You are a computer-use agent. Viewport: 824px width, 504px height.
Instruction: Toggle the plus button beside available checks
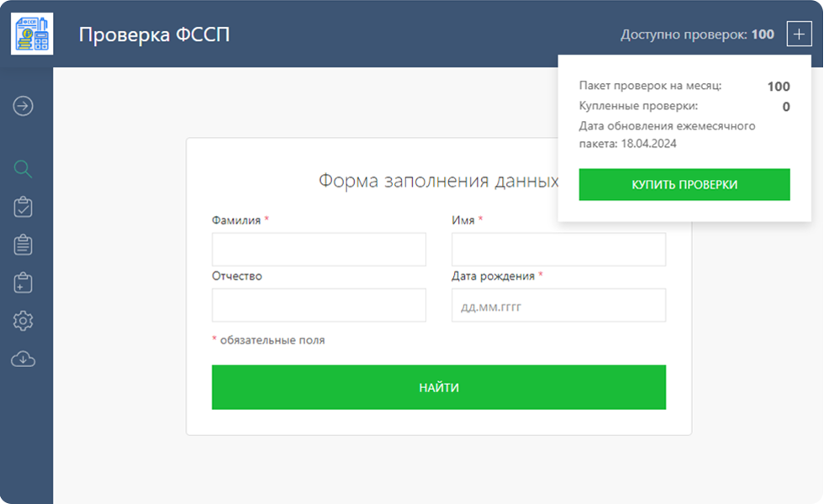[799, 34]
